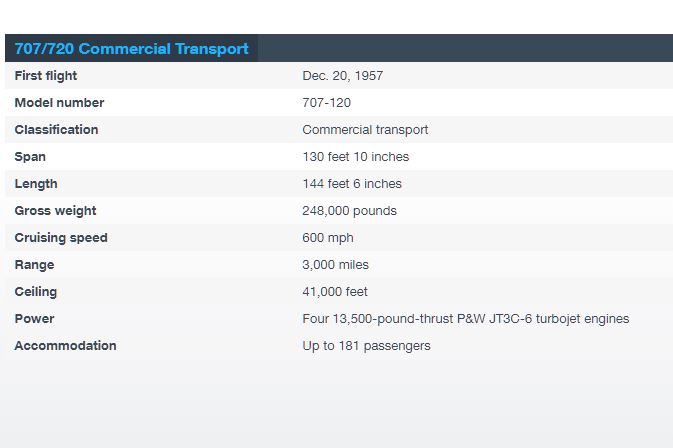Click the Dec. 20, 1957 date value
Viewport: 673px width, 448px height.
[x=343, y=76]
